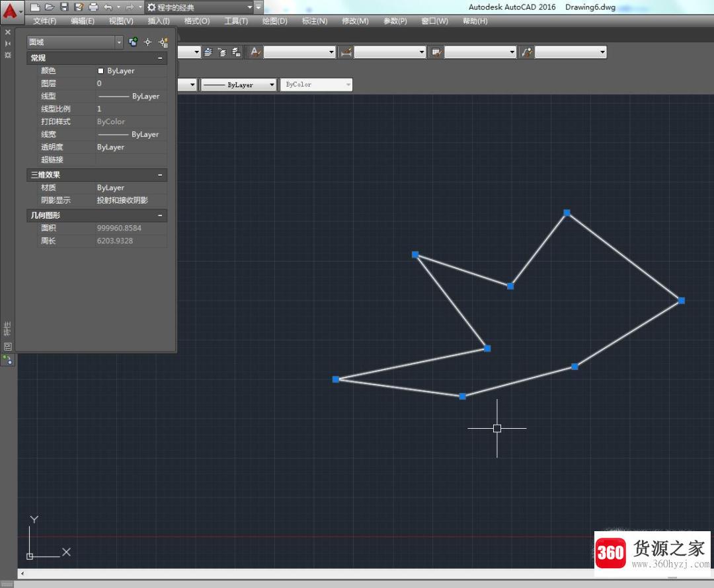This screenshot has height=588, width=714.
Task: Click the Undo arrow icon
Action: (108, 7)
